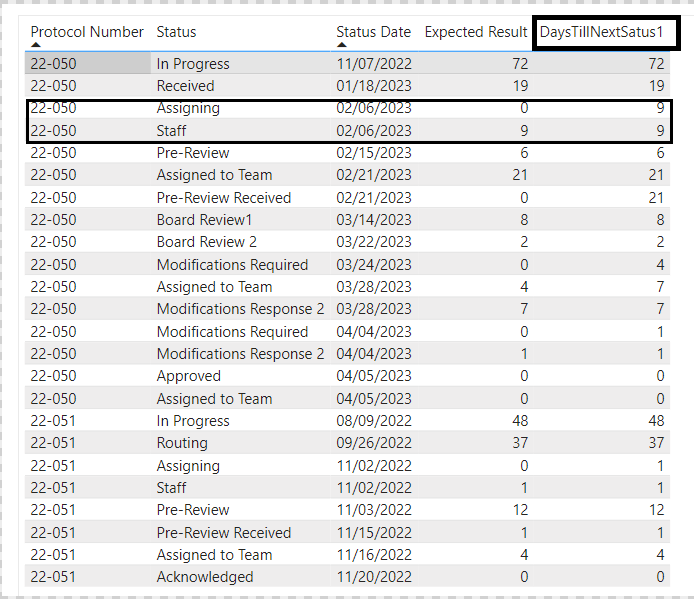Click the 02/15/2023 date cell
Viewport: 694px width, 599px height.
click(374, 153)
